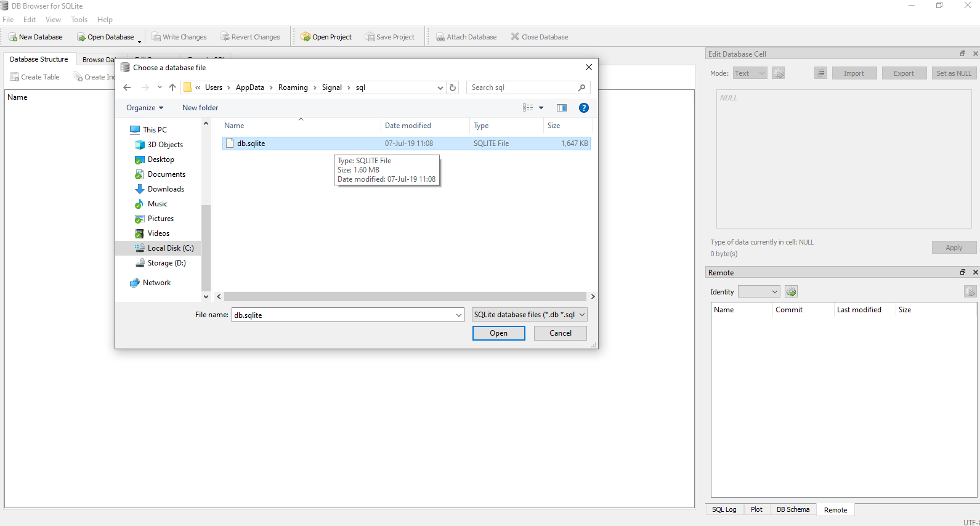The width and height of the screenshot is (980, 526).
Task: Select Videos folder
Action: (x=158, y=233)
